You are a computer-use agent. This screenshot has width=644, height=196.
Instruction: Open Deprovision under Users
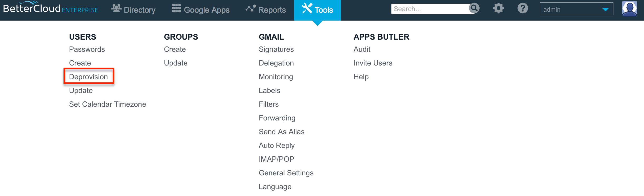(x=89, y=77)
